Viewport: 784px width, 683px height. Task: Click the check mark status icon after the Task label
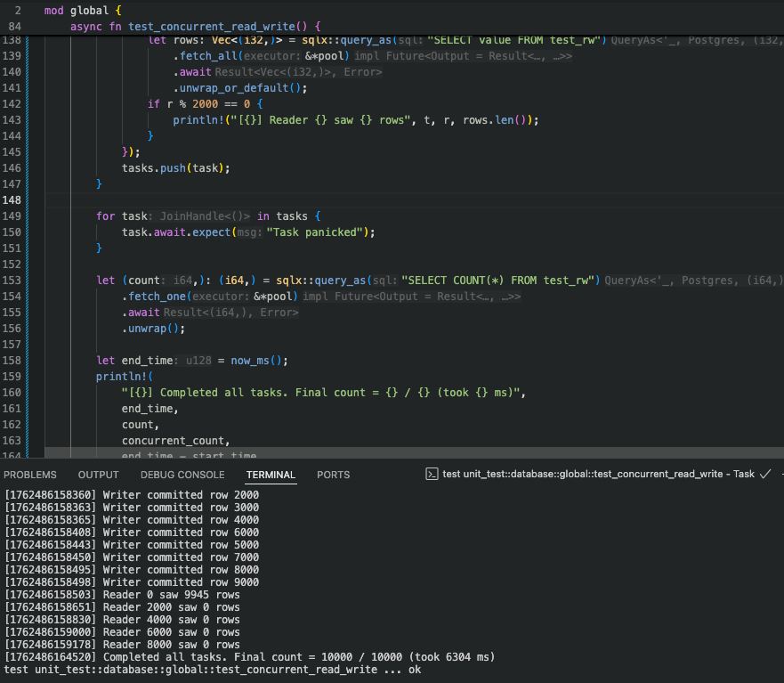coord(765,474)
